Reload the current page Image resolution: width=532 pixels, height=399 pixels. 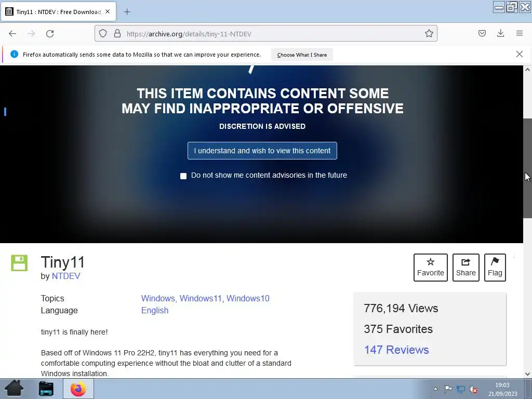50,34
